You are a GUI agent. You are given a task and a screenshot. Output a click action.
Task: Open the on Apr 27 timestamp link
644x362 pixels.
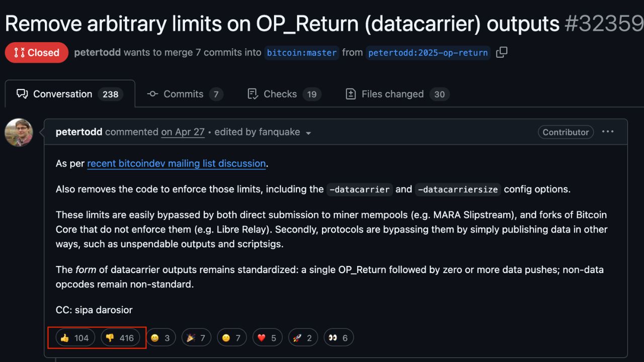183,132
